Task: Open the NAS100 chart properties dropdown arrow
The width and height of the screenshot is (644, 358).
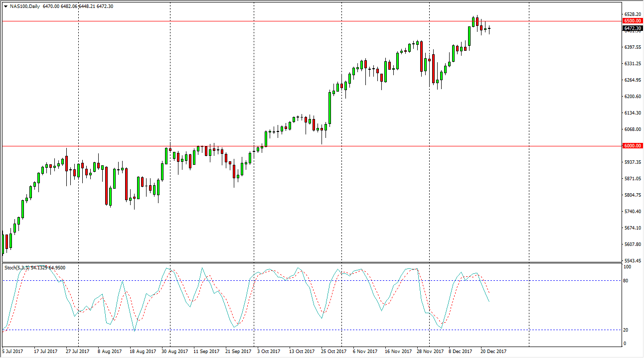Action: pos(6,7)
